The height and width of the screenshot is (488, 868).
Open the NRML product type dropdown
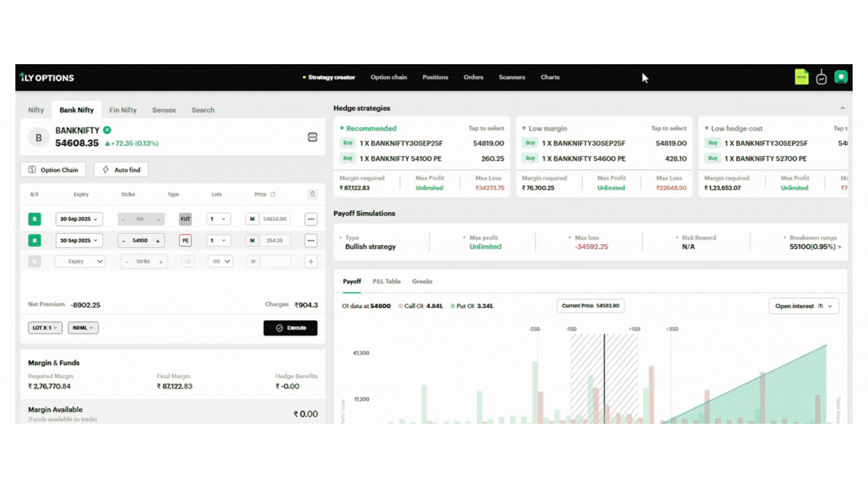click(83, 328)
